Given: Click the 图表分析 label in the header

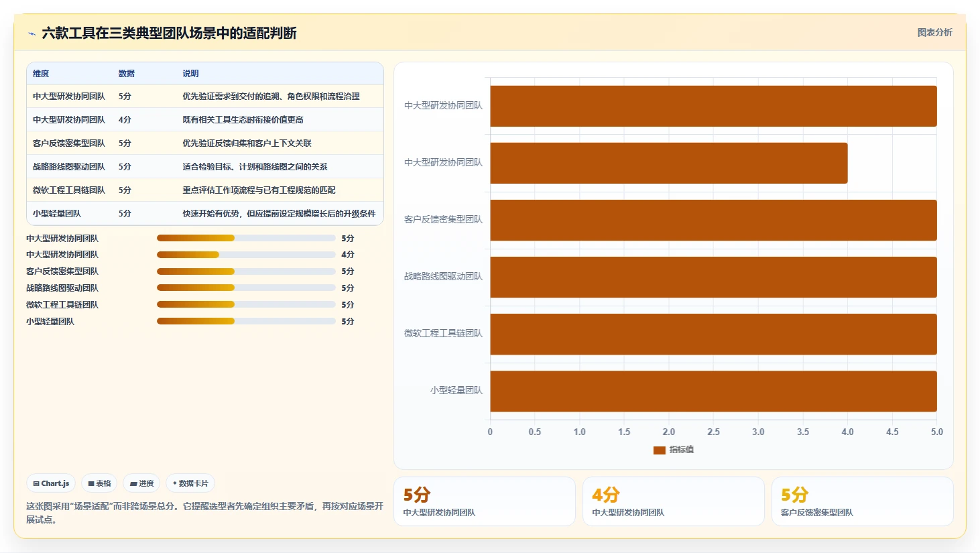Looking at the screenshot, I should (x=934, y=32).
